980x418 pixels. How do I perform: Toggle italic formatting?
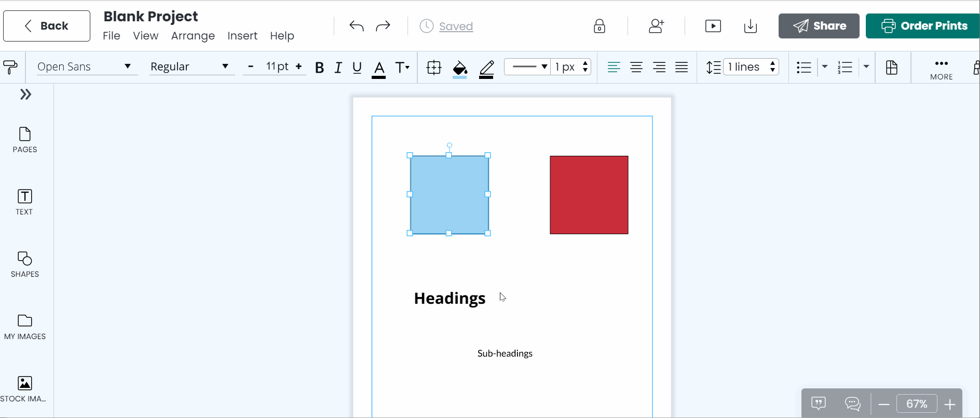point(338,68)
